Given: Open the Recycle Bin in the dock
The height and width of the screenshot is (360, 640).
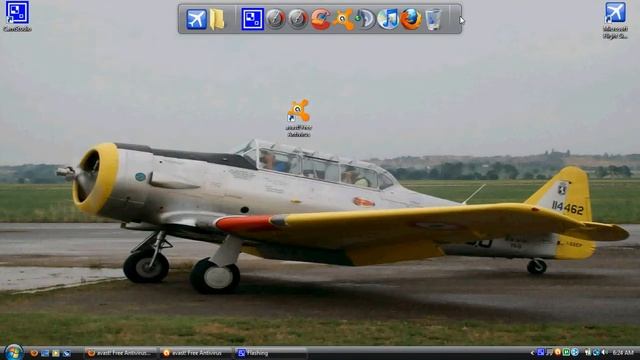Looking at the screenshot, I should 433,20.
